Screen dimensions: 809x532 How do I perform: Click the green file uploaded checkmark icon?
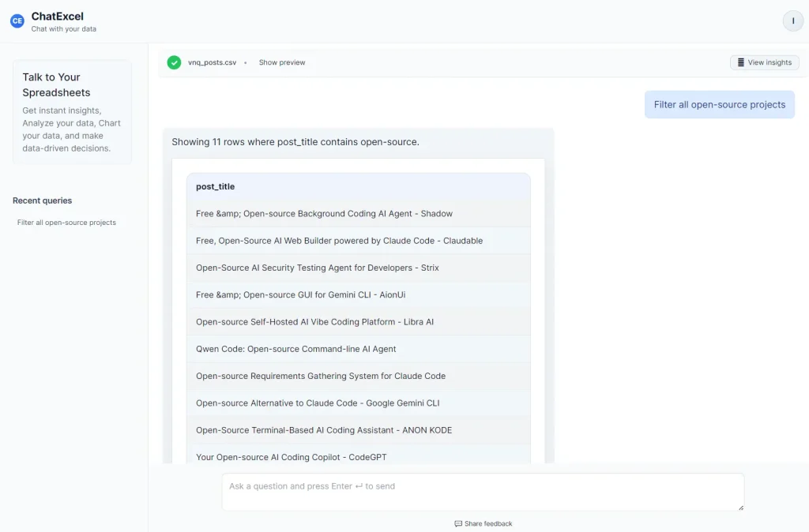tap(174, 62)
